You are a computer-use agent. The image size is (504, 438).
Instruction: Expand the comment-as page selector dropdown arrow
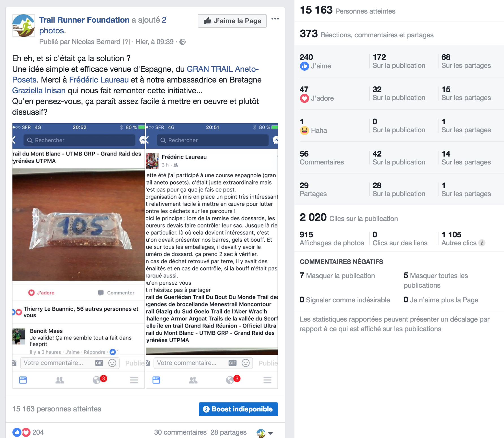pos(270,433)
